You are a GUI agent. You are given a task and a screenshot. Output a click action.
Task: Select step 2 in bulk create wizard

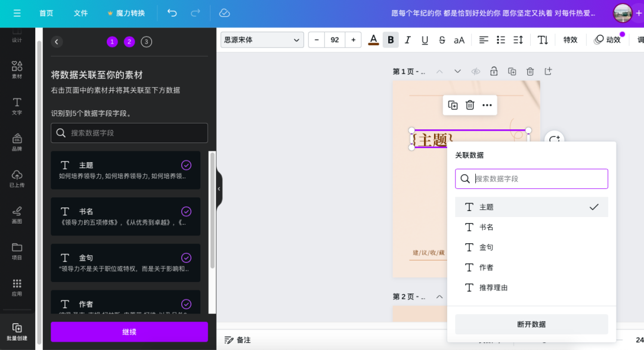click(x=129, y=42)
